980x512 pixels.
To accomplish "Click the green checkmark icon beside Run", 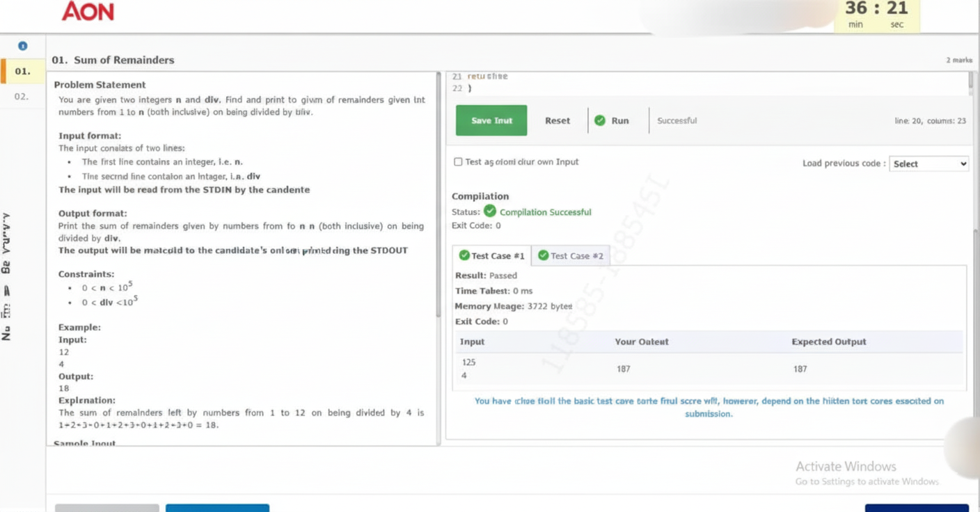I will click(600, 120).
